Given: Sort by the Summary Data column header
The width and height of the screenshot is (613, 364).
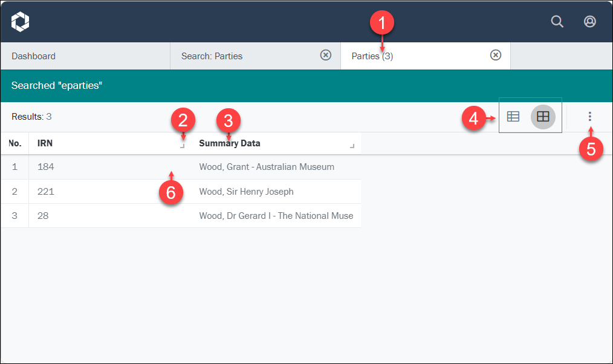Looking at the screenshot, I should (230, 144).
